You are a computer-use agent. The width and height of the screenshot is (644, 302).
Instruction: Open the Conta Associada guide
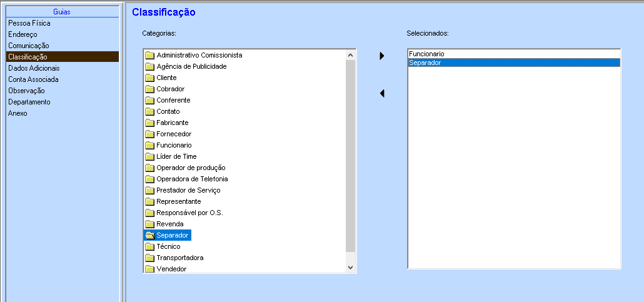[33, 79]
